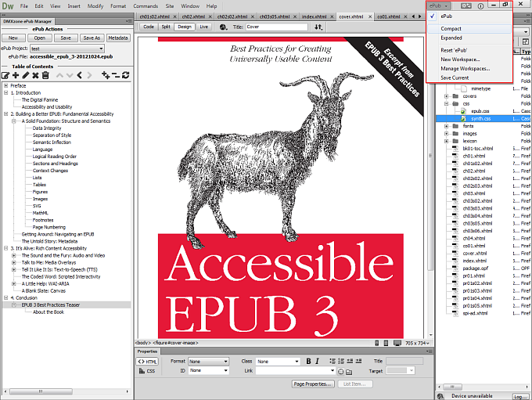Move TOC item up with up arrow
The width and height of the screenshot is (532, 400).
click(59, 75)
